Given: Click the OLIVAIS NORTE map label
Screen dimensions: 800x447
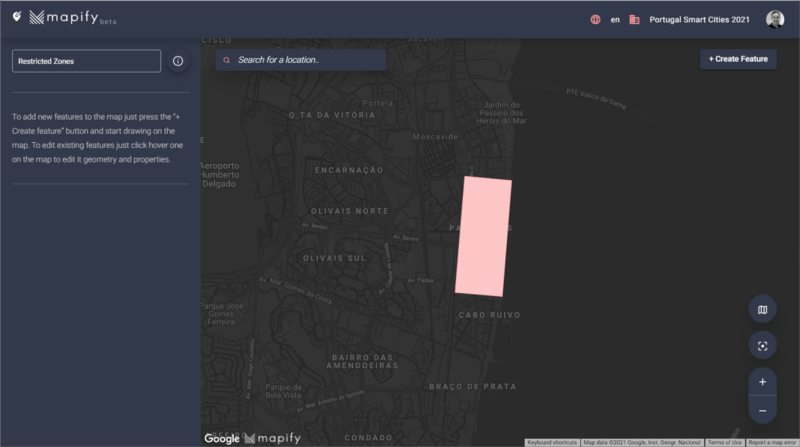Looking at the screenshot, I should [349, 211].
